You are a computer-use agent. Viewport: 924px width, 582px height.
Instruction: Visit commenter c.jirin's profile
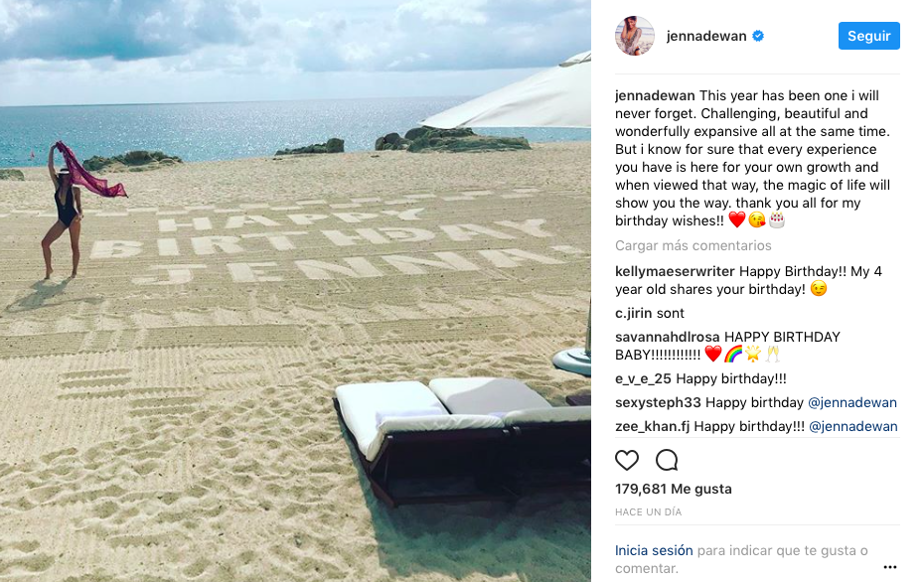point(634,314)
